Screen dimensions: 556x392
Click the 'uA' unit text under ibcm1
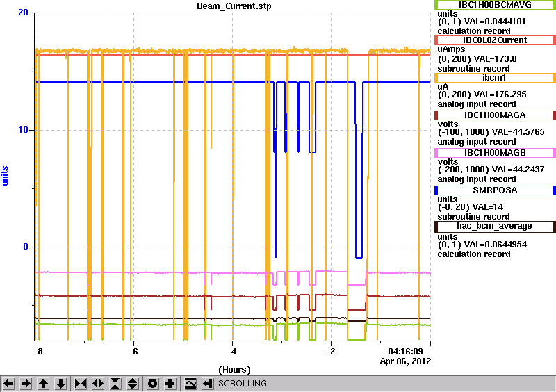(443, 87)
